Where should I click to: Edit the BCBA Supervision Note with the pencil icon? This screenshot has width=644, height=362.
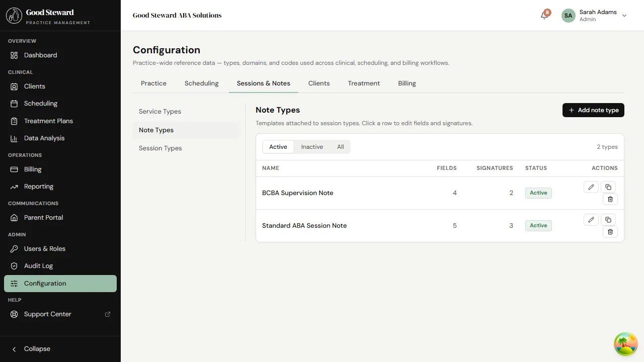tap(591, 187)
